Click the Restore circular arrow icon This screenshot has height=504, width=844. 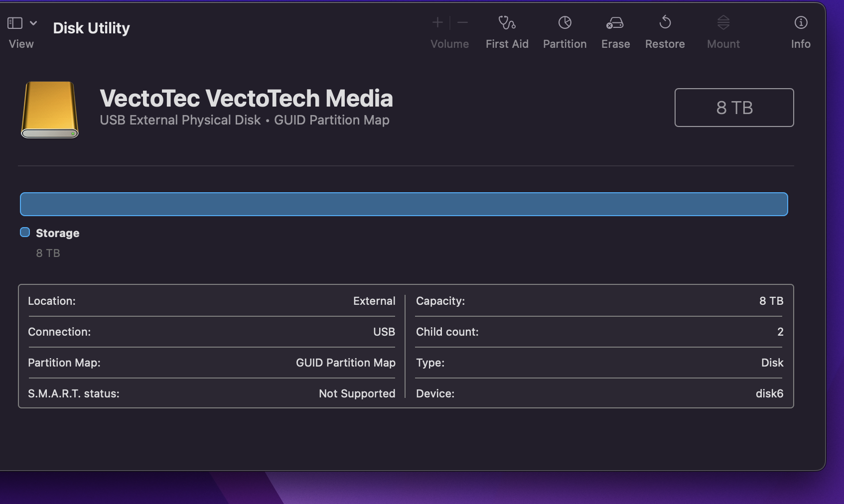(x=665, y=22)
